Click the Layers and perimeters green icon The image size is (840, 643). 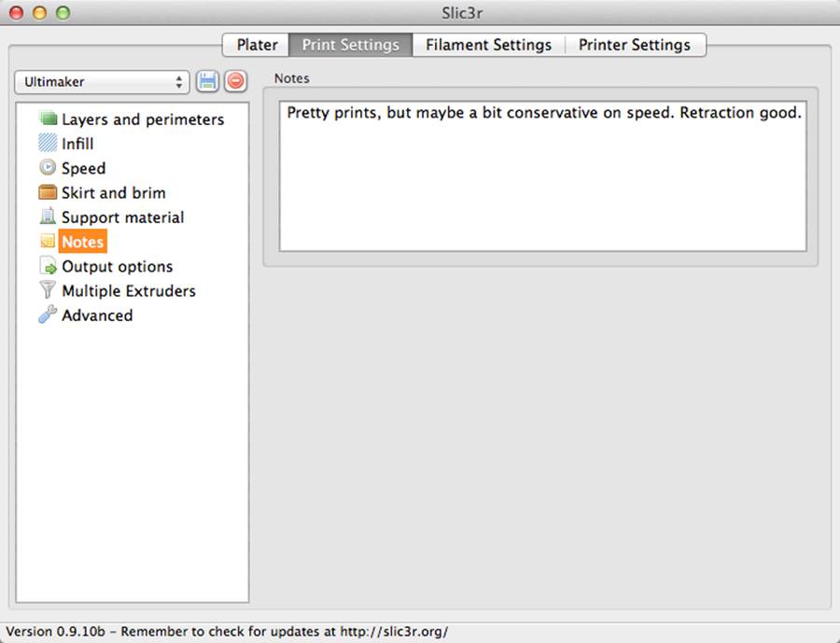[48, 119]
